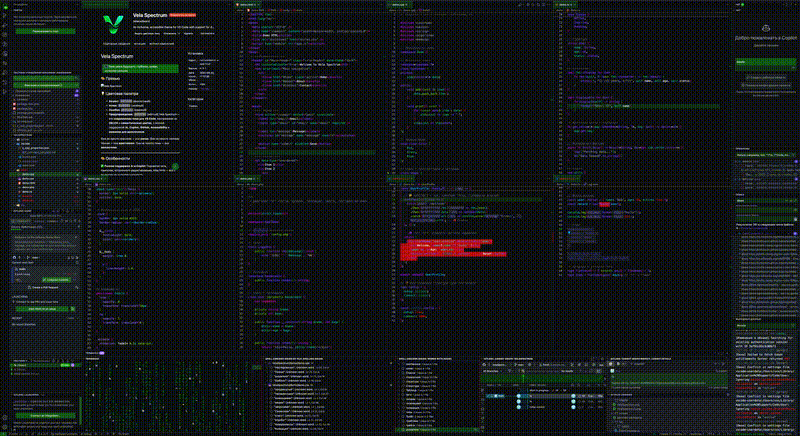Click the green field in the Copilot welcome panel
The height and width of the screenshot is (436, 800).
click(765, 64)
